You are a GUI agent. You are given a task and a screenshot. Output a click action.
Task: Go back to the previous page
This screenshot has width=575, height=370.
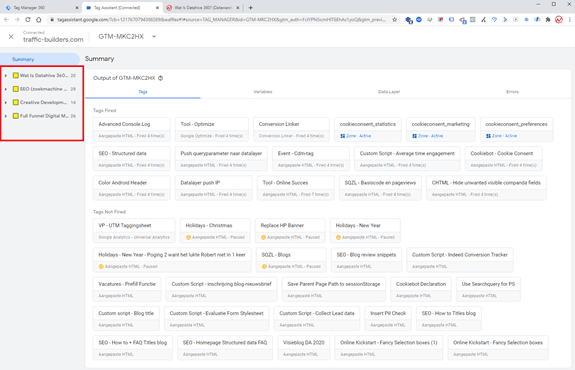point(6,20)
